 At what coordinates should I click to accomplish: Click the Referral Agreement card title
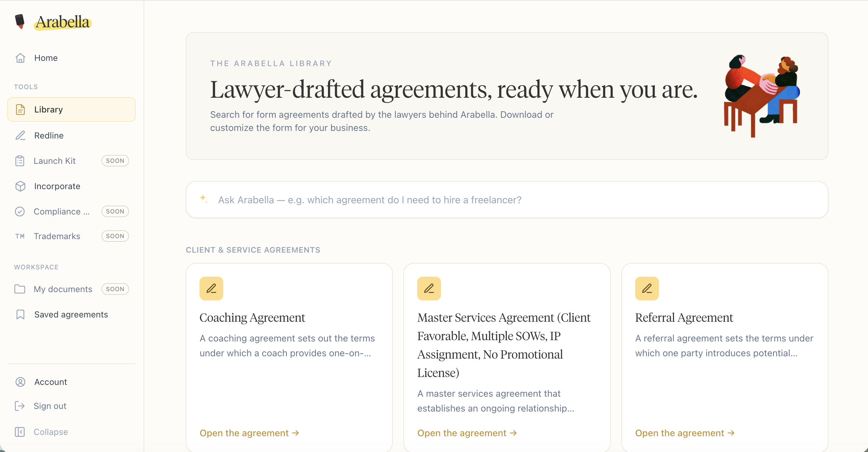tap(684, 317)
